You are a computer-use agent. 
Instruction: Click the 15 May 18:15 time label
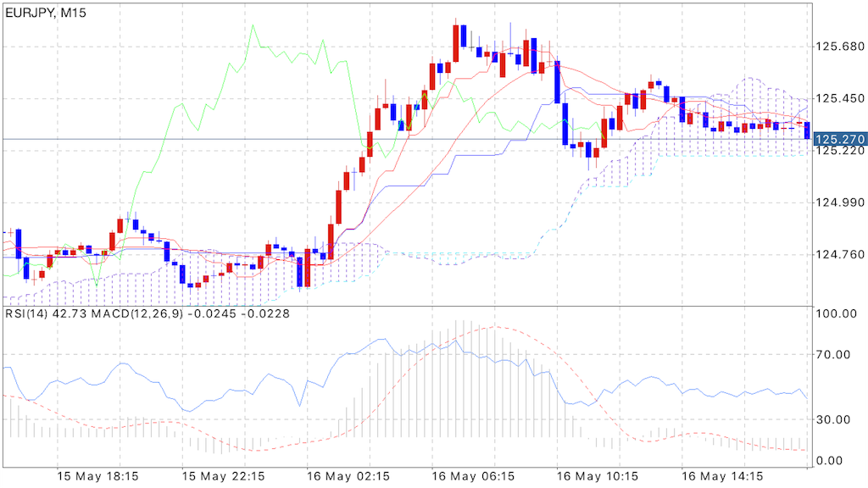point(98,476)
